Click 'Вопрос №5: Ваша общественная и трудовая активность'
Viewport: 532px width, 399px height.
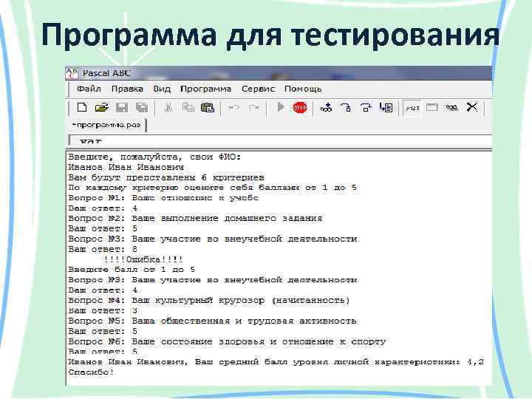212,321
